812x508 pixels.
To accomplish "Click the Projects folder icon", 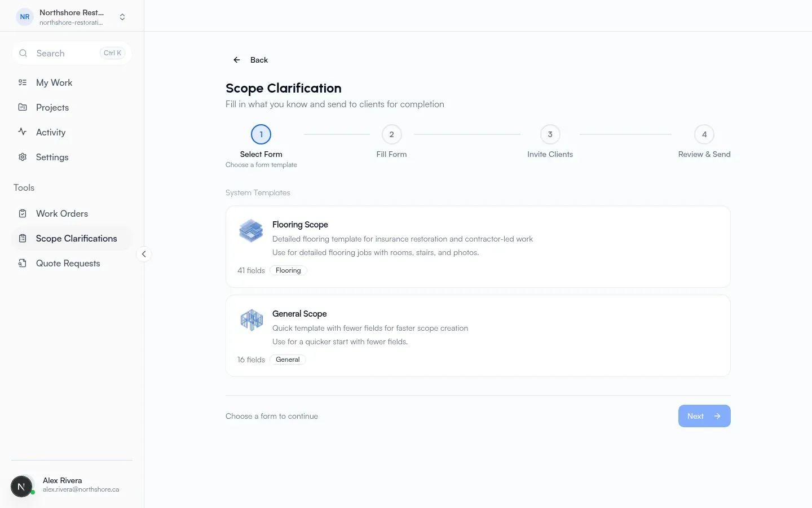I will [23, 107].
